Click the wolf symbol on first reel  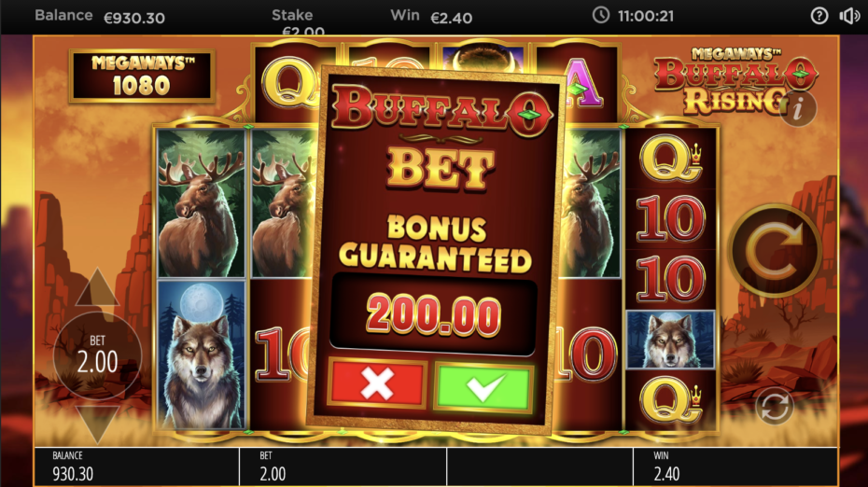[x=202, y=355]
